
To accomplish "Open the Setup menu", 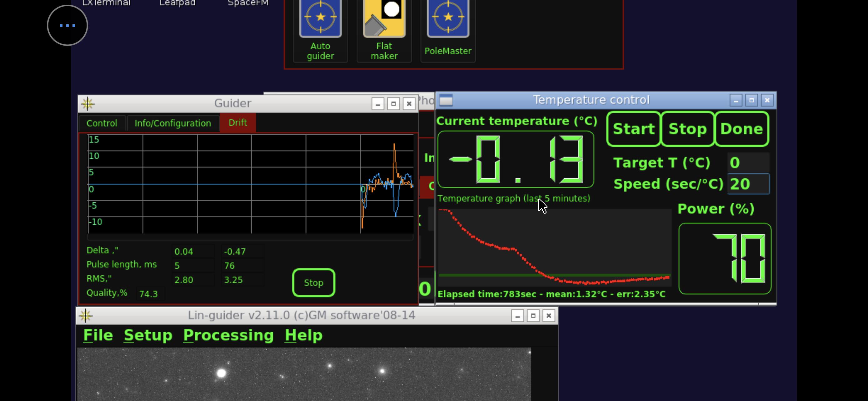I will click(148, 335).
